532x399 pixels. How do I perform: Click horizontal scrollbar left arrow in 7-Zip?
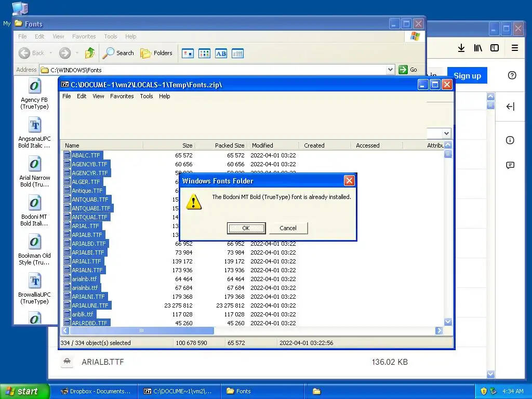(65, 330)
